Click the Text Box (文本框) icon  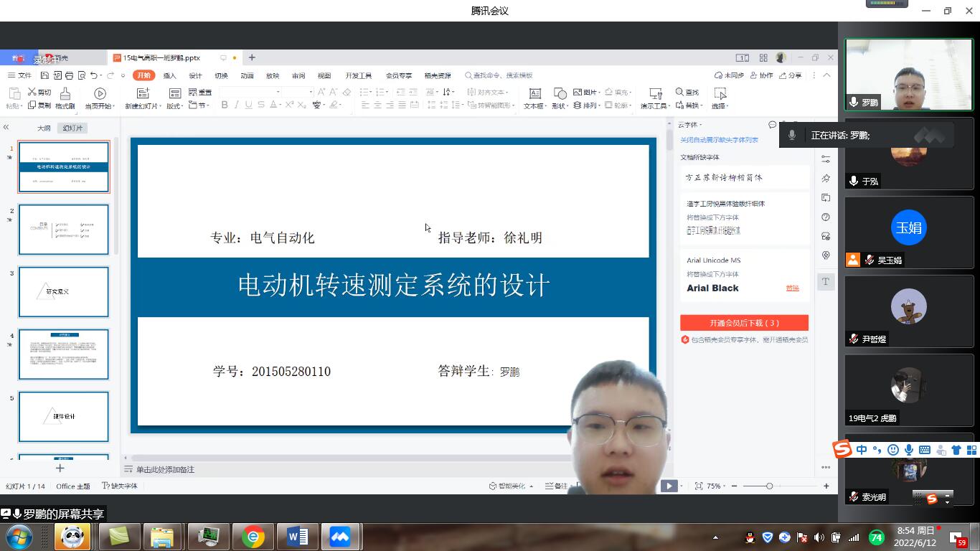click(x=534, y=94)
